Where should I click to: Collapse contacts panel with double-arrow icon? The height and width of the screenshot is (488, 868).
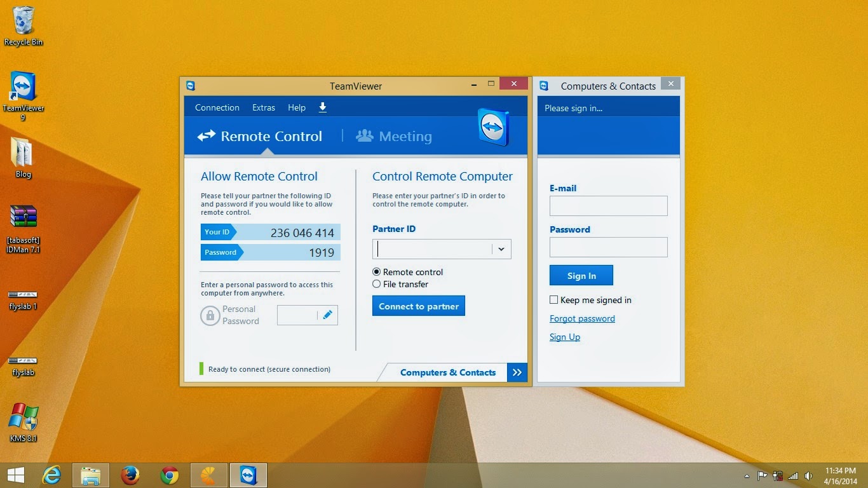(x=517, y=372)
